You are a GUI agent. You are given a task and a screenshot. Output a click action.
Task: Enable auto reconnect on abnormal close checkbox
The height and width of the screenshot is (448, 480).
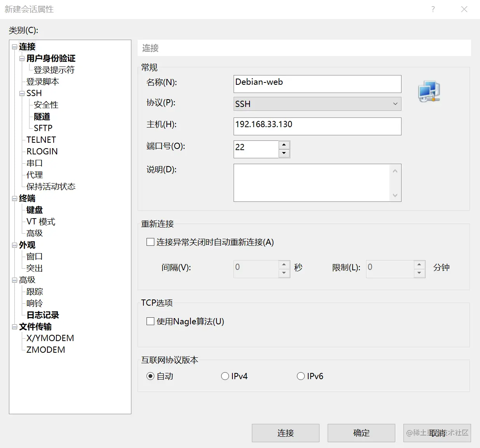point(150,242)
